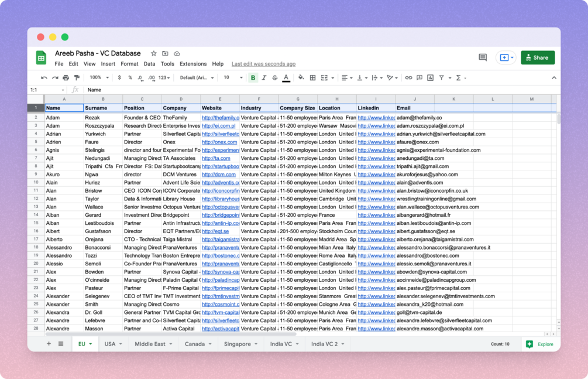Select column A header
588x379 pixels.
click(x=64, y=99)
